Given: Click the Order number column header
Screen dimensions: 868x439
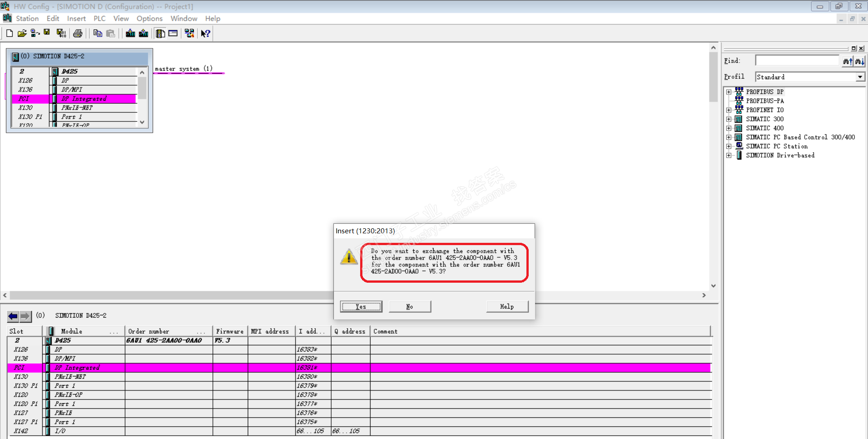Looking at the screenshot, I should [169, 331].
